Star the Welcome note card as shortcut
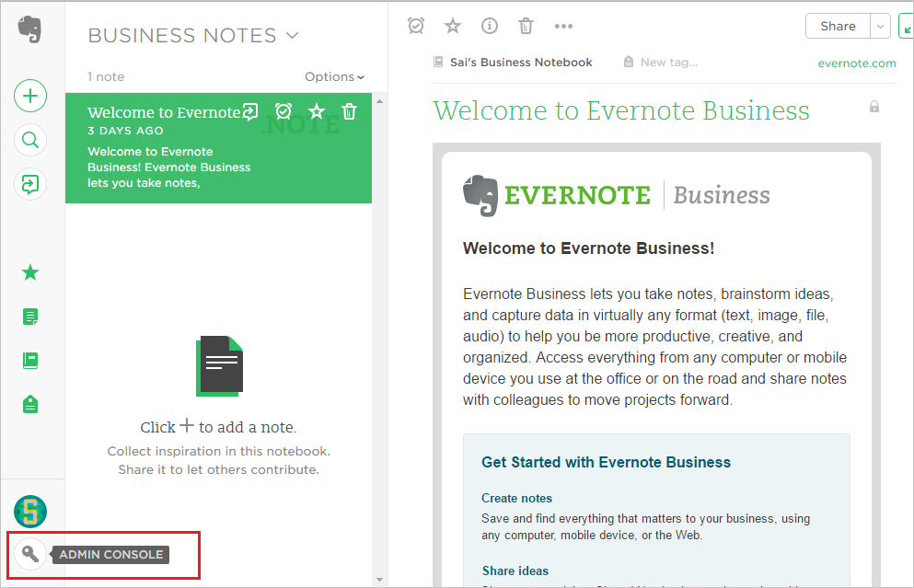This screenshot has width=914, height=588. tap(317, 110)
